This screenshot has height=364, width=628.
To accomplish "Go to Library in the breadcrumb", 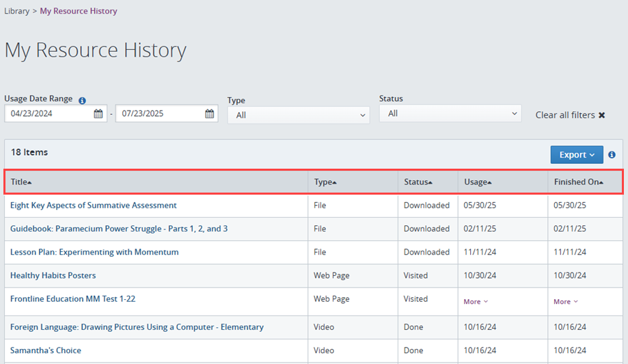I will [17, 11].
